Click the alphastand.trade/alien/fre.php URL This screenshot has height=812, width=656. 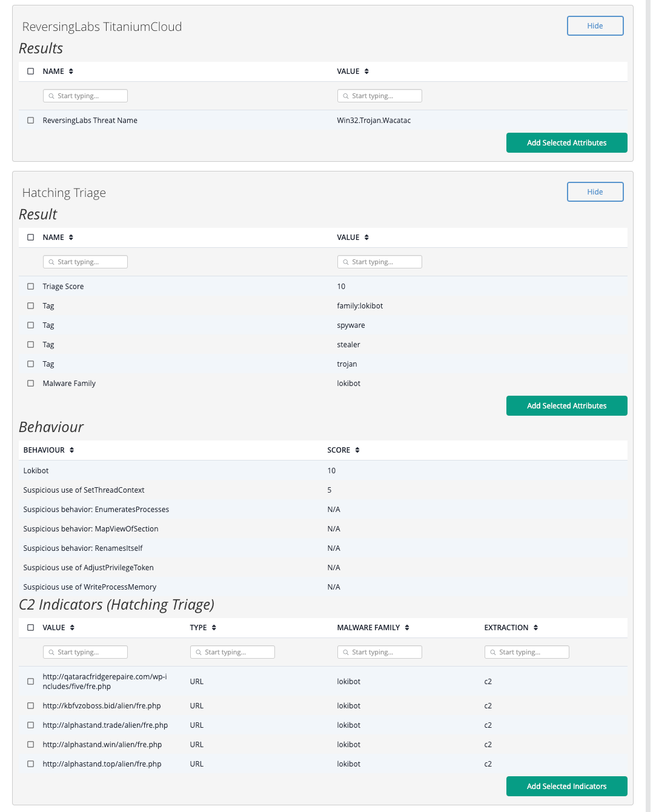[105, 725]
